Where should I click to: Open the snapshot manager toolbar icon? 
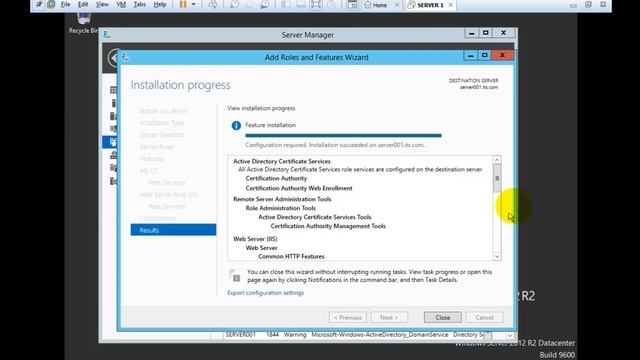264,4
